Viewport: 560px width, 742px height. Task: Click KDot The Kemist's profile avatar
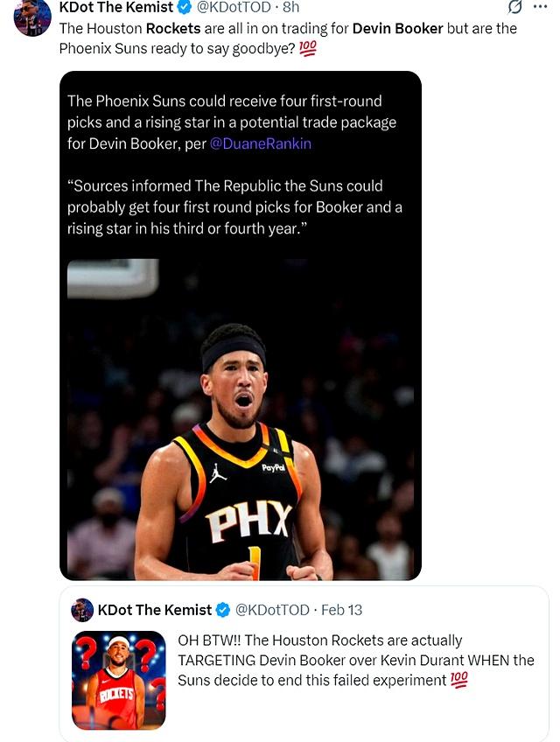(x=32, y=17)
